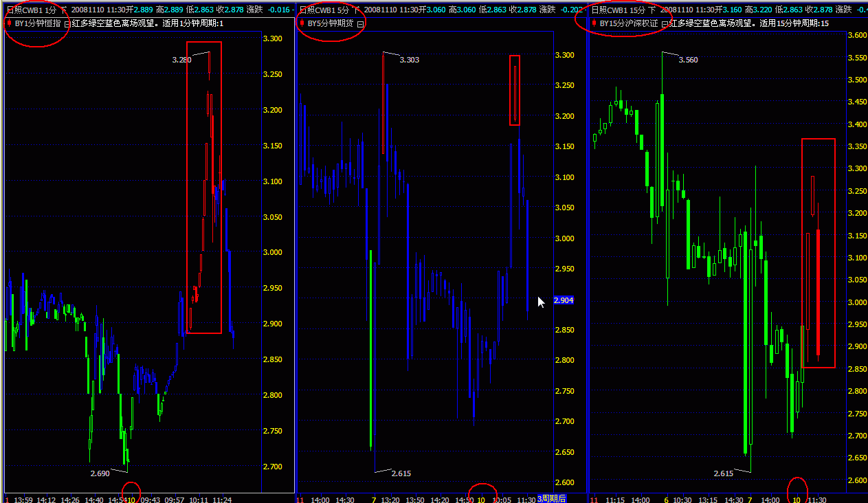This screenshot has height=503, width=868.
Task: Click the 3.300 price level on 1-minute scale
Action: pos(272,38)
